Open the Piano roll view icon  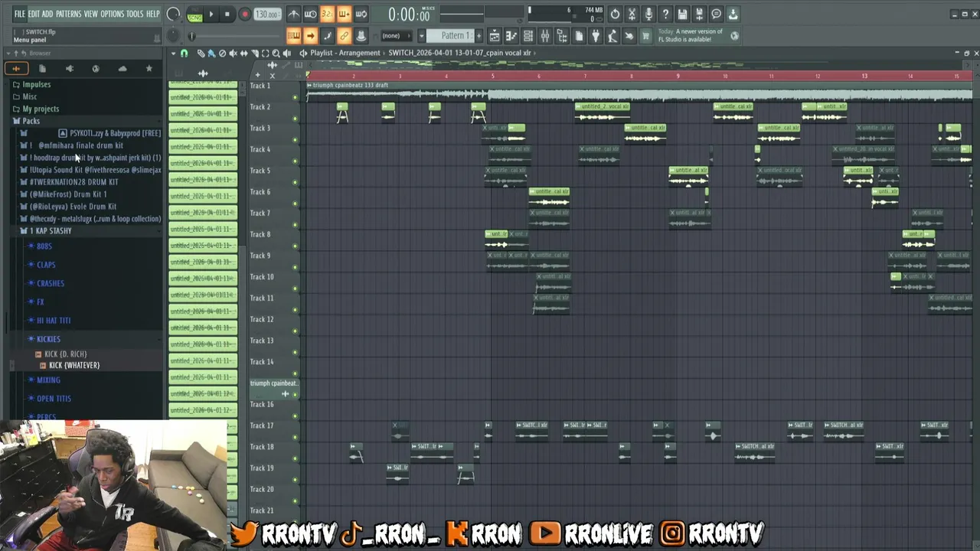[511, 36]
